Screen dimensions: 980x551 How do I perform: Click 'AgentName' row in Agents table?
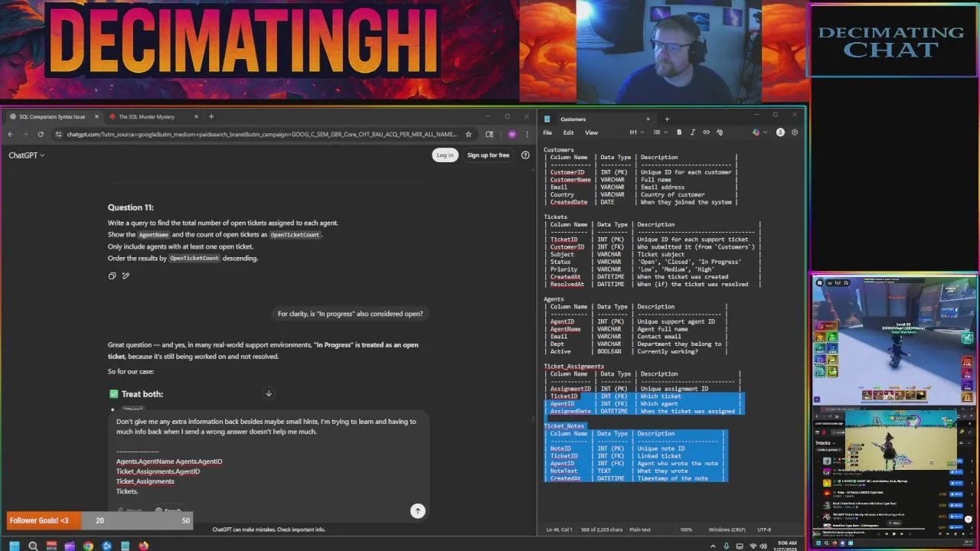pyautogui.click(x=635, y=329)
